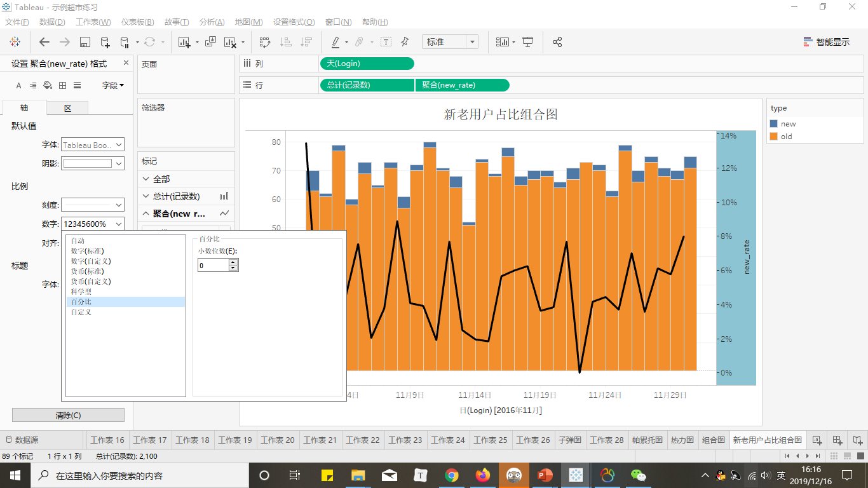Click the Tableau start page logo icon

tap(15, 42)
